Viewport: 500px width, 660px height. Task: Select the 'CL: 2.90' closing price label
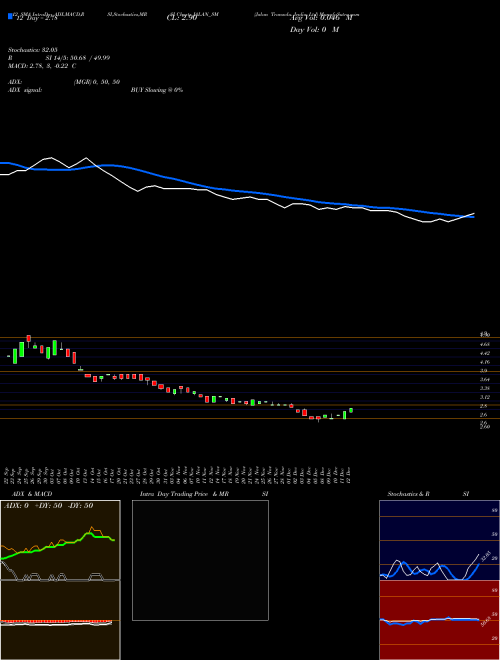[182, 18]
